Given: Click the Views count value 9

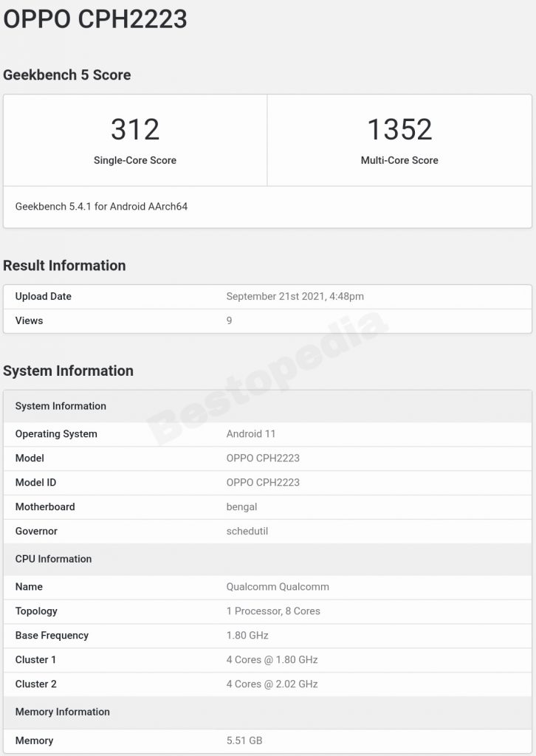Looking at the screenshot, I should click(x=229, y=320).
